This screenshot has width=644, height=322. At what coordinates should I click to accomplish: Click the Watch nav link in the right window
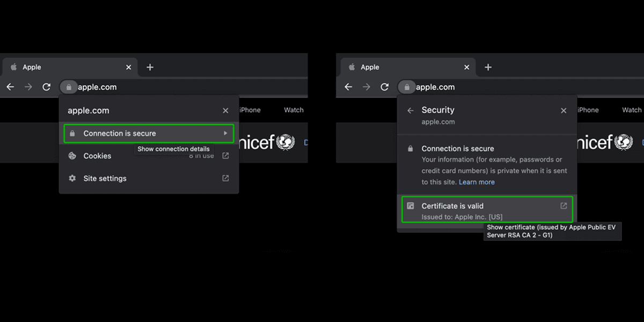[x=632, y=110]
